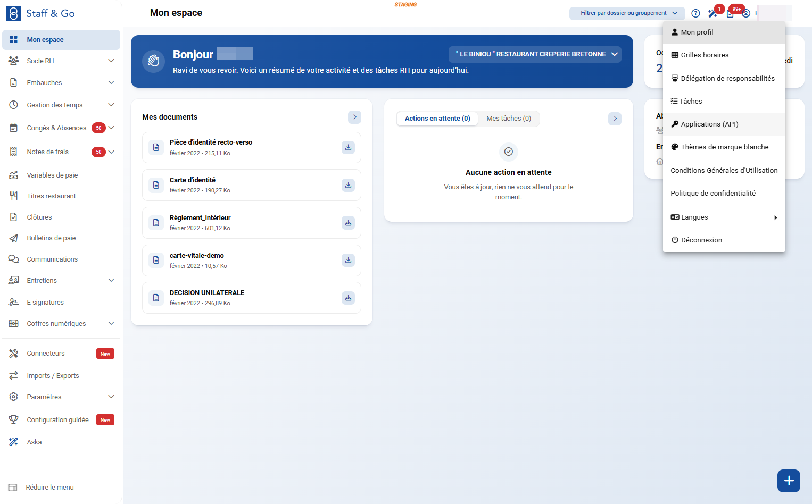Open the help question mark icon

(x=695, y=13)
